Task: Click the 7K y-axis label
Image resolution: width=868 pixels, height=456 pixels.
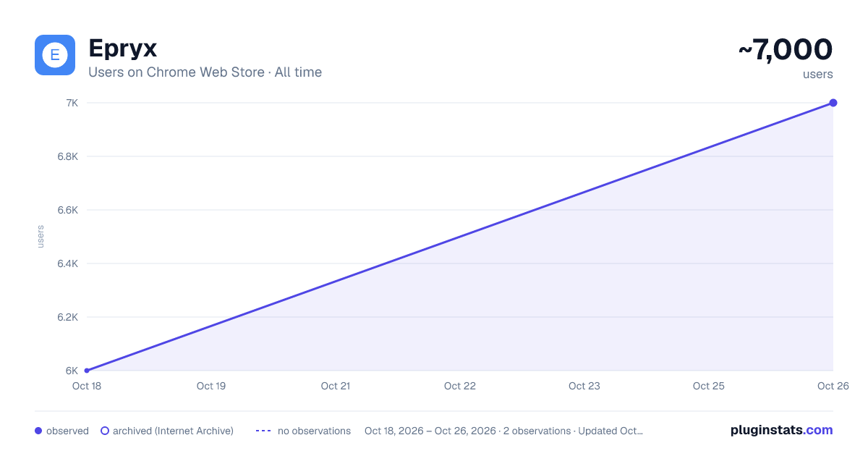Action: point(72,103)
